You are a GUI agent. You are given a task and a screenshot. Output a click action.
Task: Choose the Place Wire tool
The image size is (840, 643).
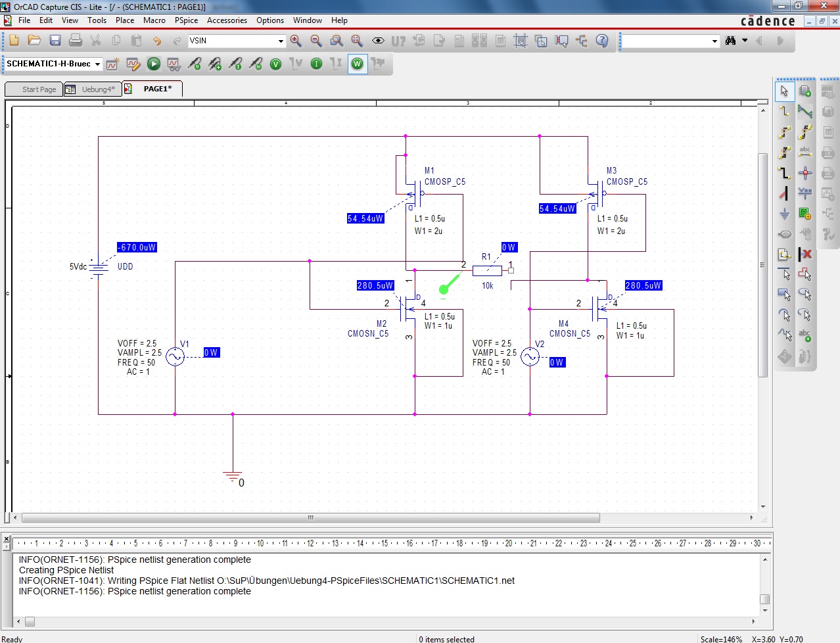[x=784, y=112]
